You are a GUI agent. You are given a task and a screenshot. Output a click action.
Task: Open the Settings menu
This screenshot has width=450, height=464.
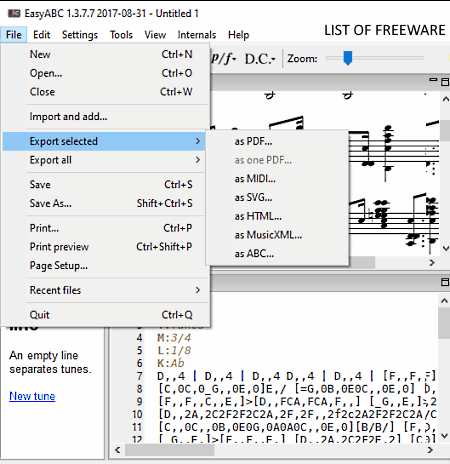tap(80, 35)
